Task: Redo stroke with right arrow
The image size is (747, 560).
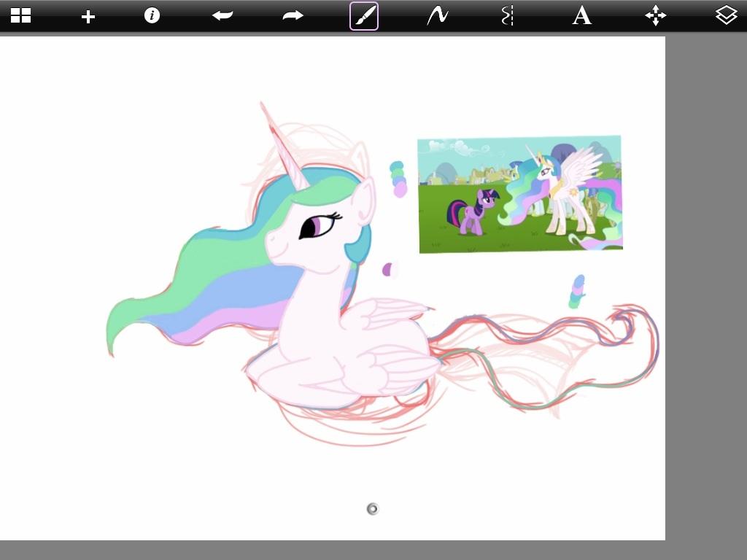Action: tap(293, 16)
